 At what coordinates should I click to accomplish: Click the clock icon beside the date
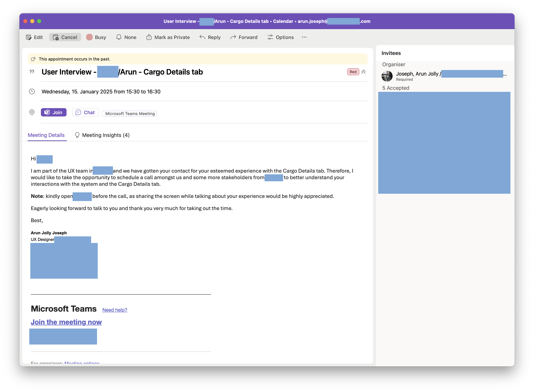pyautogui.click(x=32, y=92)
